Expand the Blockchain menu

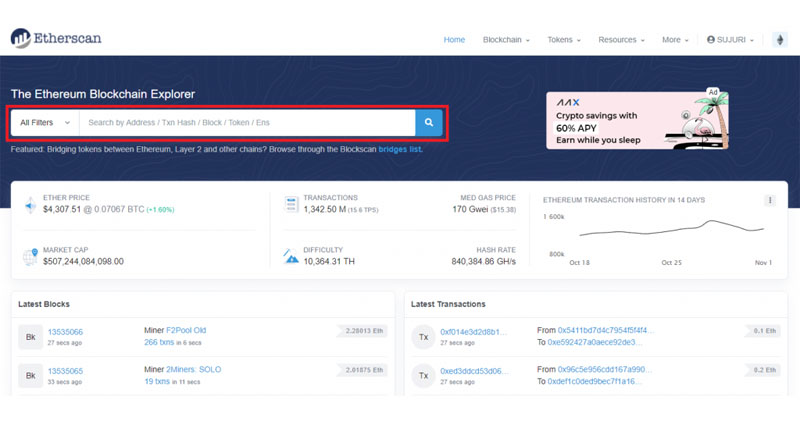tap(506, 40)
